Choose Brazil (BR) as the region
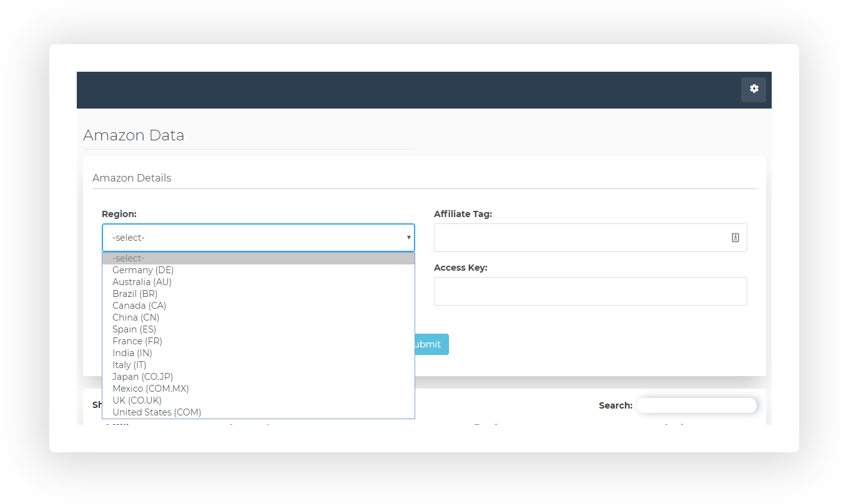This screenshot has width=846, height=504. point(135,294)
